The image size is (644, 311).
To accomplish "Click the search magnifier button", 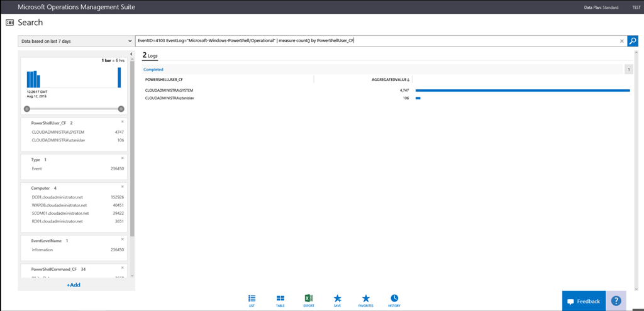I will coord(633,41).
